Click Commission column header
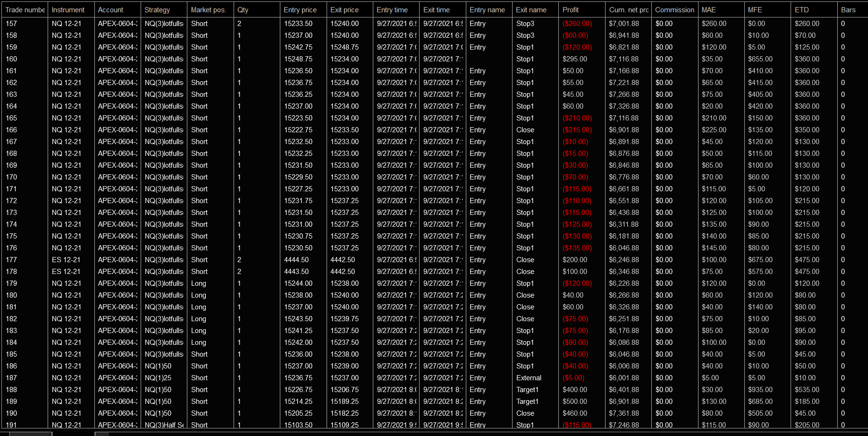 click(675, 10)
